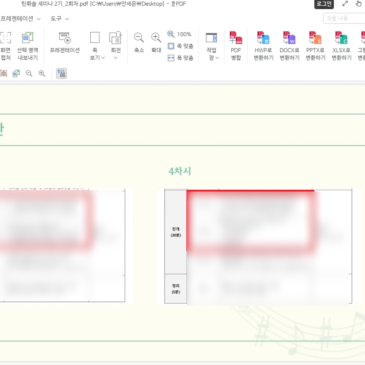Click the small export selection icon in quick toolbar
The height and width of the screenshot is (365, 365).
pos(16,73)
